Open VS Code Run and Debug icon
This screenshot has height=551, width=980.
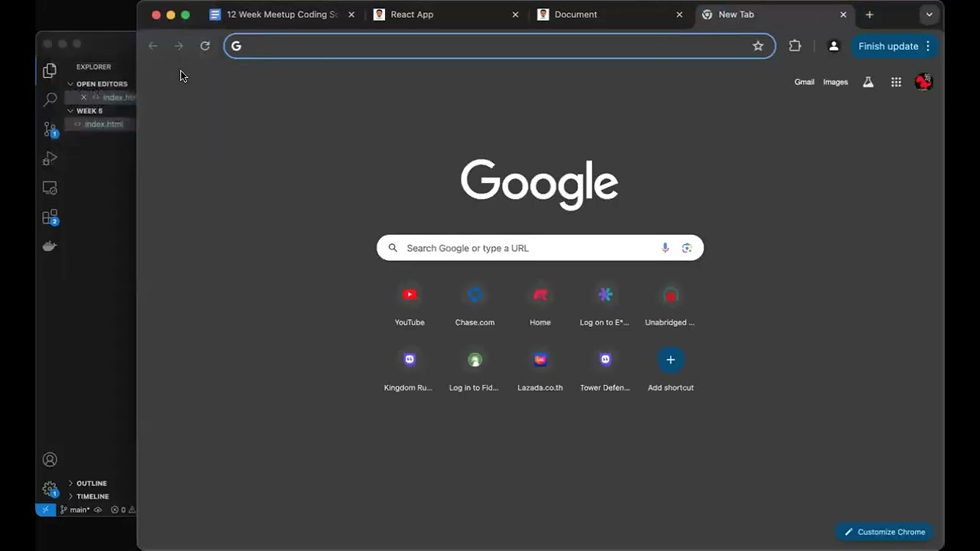(50, 158)
